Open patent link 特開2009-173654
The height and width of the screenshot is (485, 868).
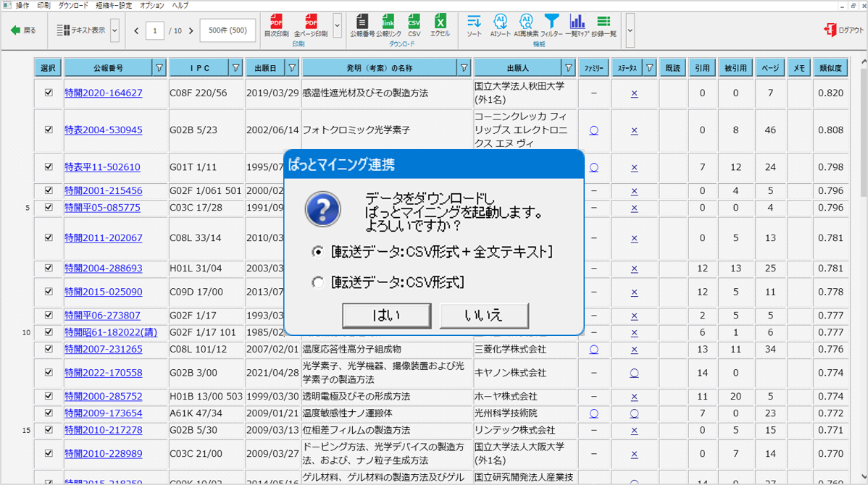point(103,413)
